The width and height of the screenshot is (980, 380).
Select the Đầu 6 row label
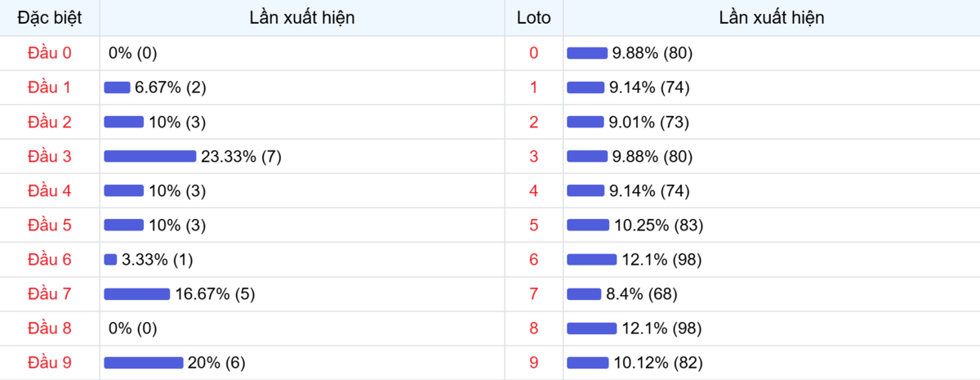[x=50, y=260]
